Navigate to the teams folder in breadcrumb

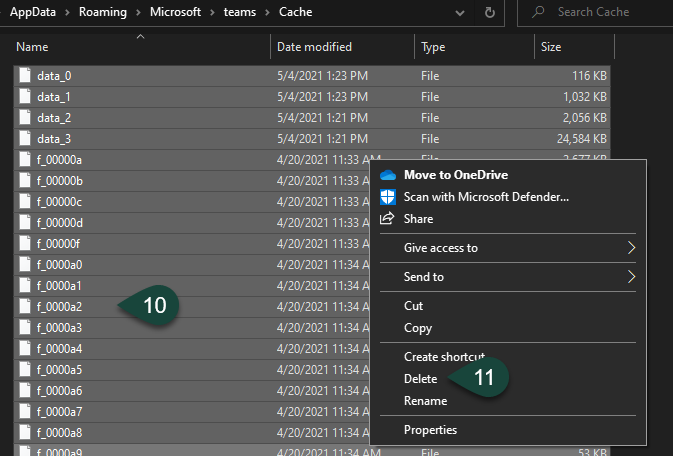pyautogui.click(x=240, y=12)
